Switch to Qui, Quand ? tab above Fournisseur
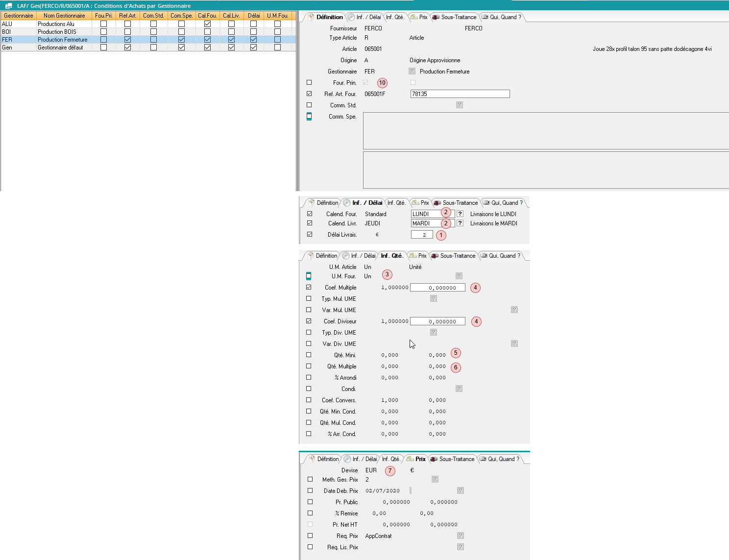729x560 pixels. coord(502,17)
